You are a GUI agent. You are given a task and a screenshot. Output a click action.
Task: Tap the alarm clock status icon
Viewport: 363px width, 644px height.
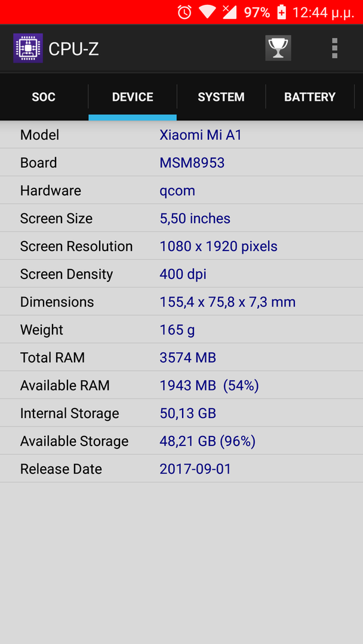(x=184, y=13)
